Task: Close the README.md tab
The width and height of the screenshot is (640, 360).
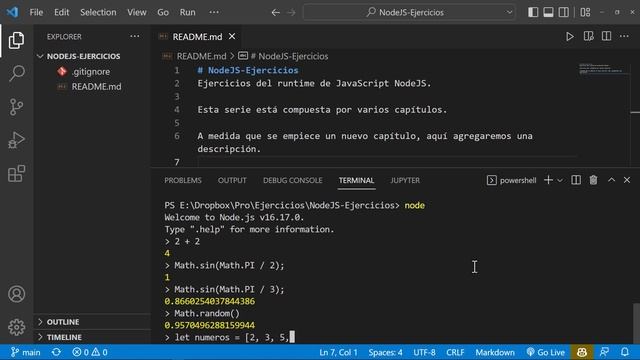Action: pyautogui.click(x=232, y=37)
